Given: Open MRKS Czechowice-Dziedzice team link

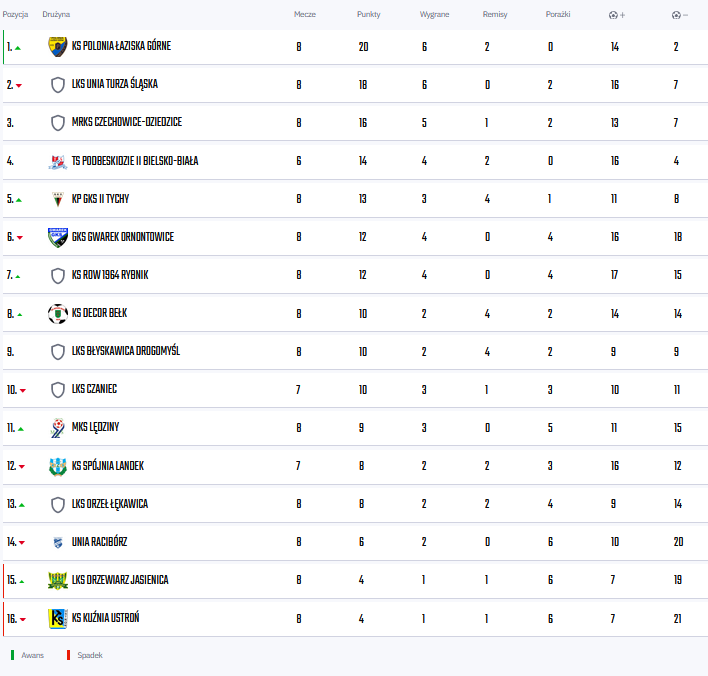Looking at the screenshot, I should (x=127, y=122).
